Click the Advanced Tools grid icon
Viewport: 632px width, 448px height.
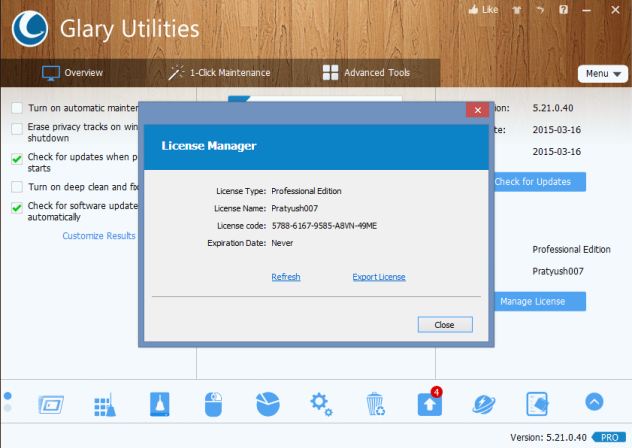331,73
